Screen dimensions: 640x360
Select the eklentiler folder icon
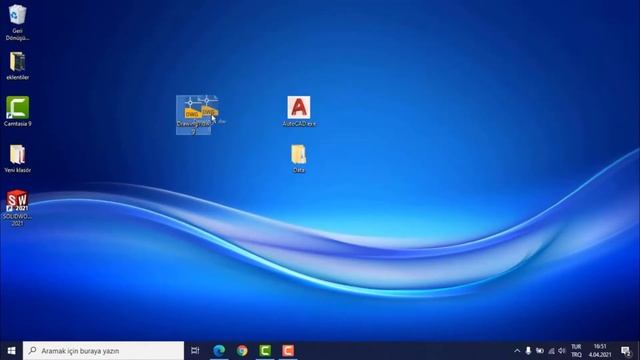(17, 66)
